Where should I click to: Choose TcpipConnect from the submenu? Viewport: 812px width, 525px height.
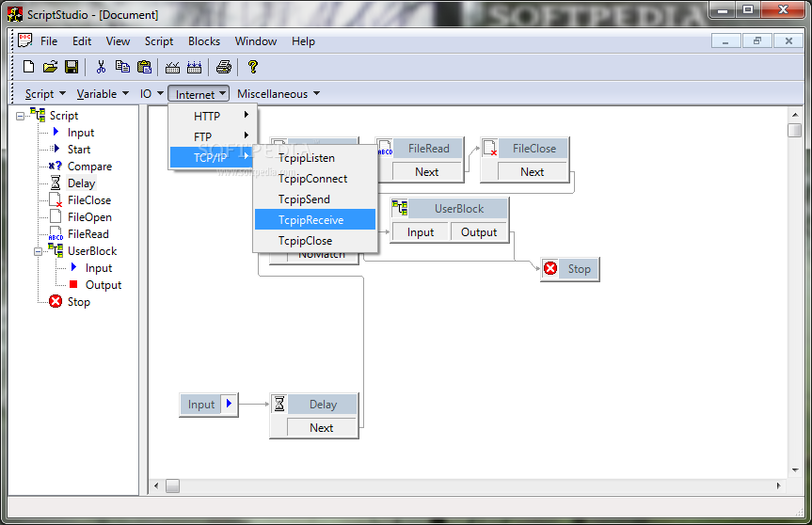[315, 179]
